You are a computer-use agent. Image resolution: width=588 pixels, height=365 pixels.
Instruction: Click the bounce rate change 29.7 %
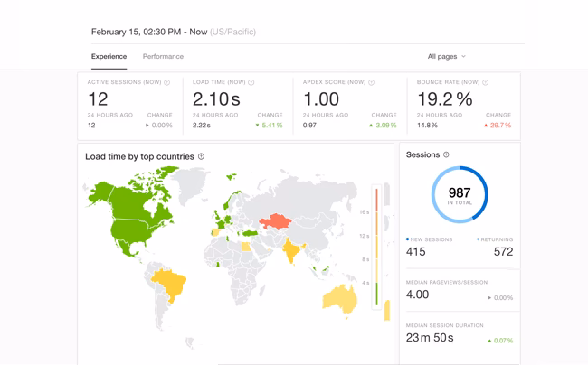click(498, 126)
